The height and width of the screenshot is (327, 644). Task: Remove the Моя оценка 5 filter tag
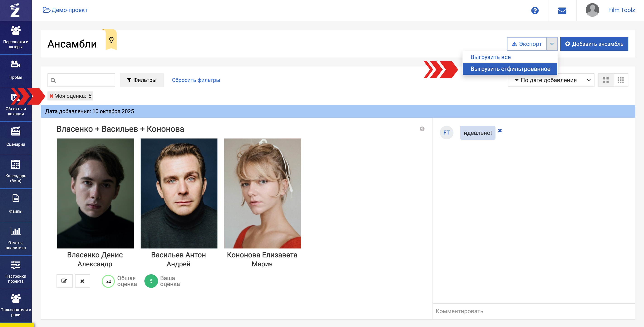(51, 96)
